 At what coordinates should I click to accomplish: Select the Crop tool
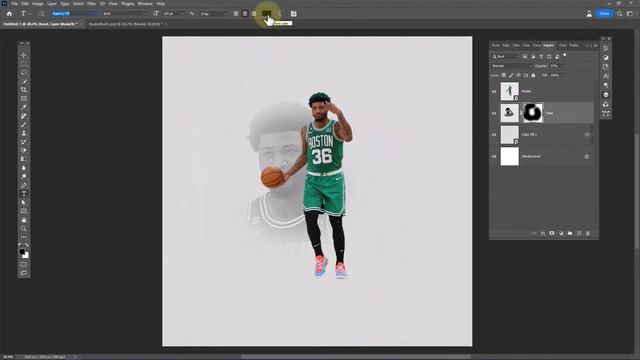coord(24,90)
